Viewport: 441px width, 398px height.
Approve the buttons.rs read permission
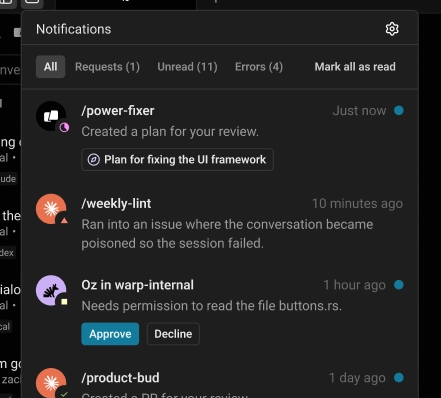tap(110, 334)
